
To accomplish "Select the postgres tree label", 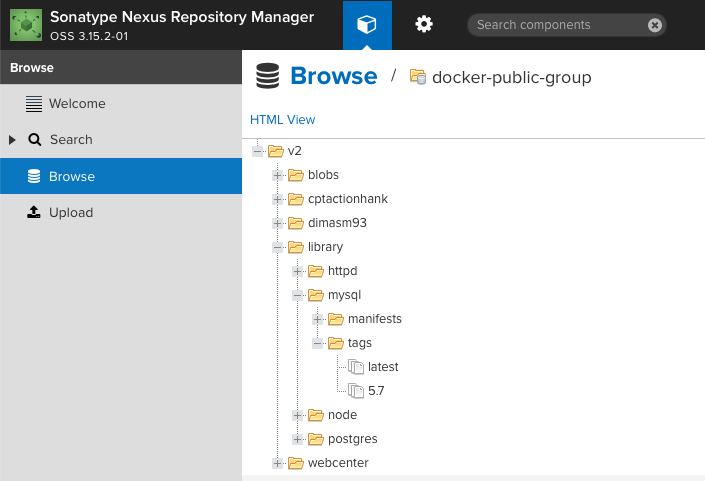I will point(352,439).
